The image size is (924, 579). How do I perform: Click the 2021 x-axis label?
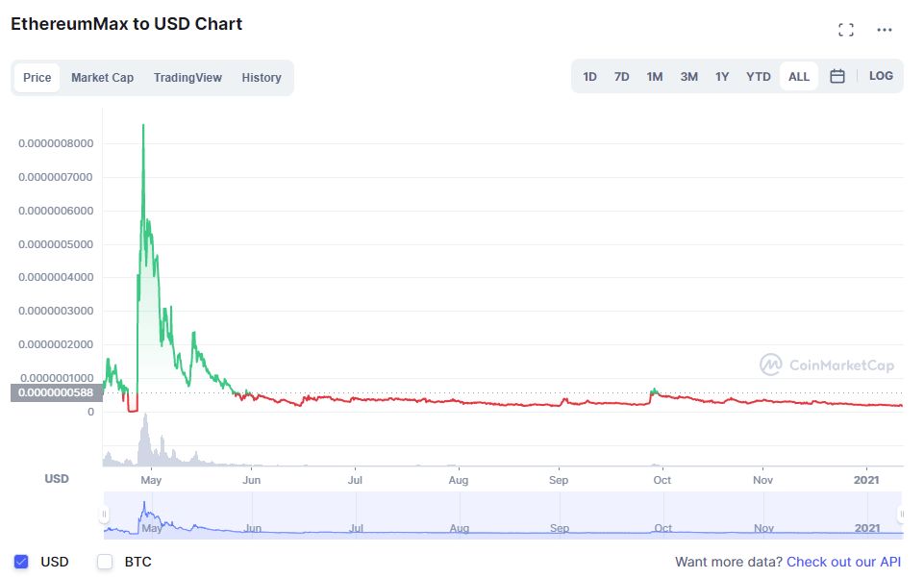click(866, 480)
